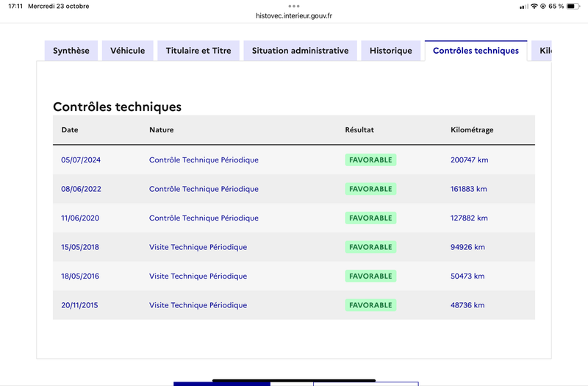This screenshot has width=588, height=386.
Task: Open the partially visible Kilométrage tab
Action: [542, 51]
